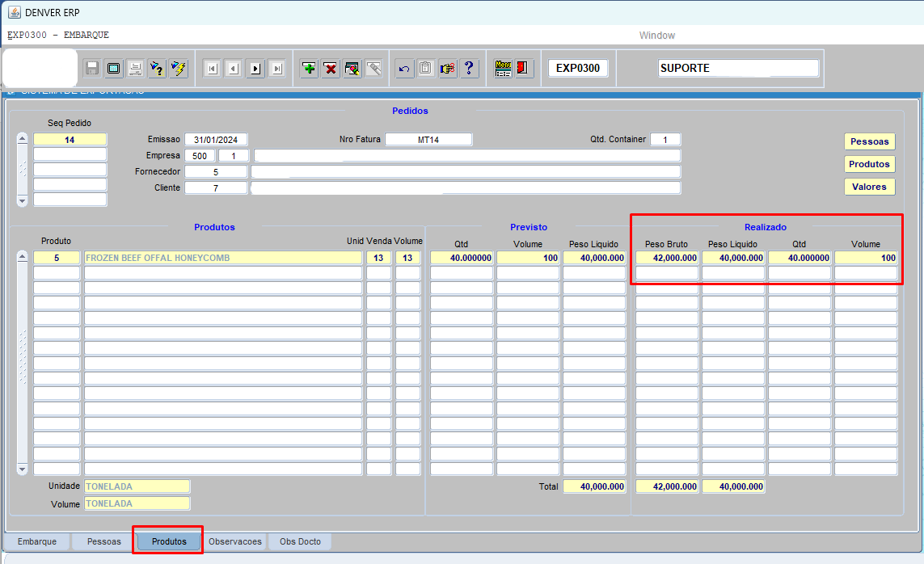
Task: Click the Empresa field showing 500
Action: pyautogui.click(x=200, y=156)
